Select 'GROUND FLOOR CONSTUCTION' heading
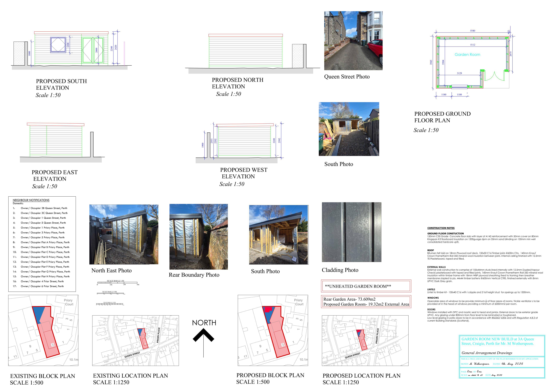The height and width of the screenshot is (392, 555). coord(446,234)
